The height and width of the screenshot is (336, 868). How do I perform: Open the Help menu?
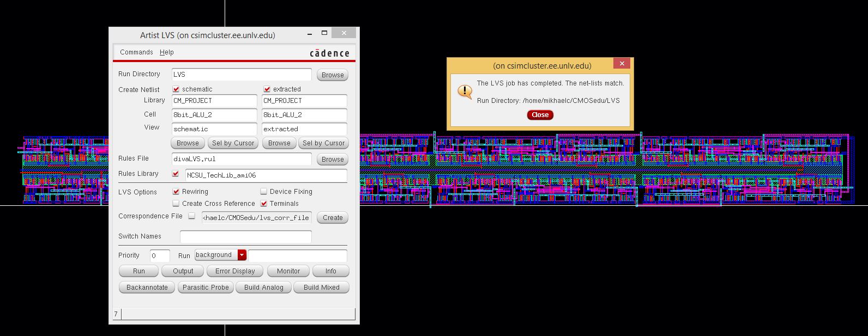point(167,52)
